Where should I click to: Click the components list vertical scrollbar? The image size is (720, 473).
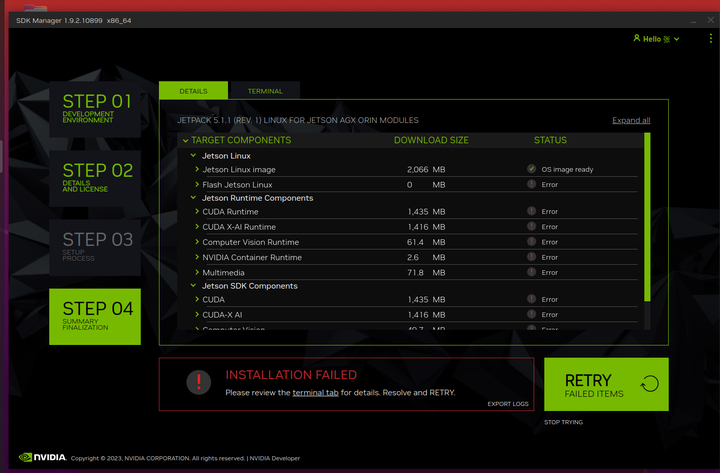coord(647,217)
